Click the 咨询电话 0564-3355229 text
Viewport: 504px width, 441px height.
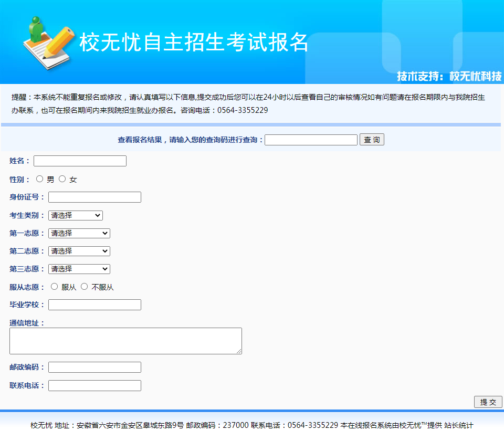click(224, 110)
